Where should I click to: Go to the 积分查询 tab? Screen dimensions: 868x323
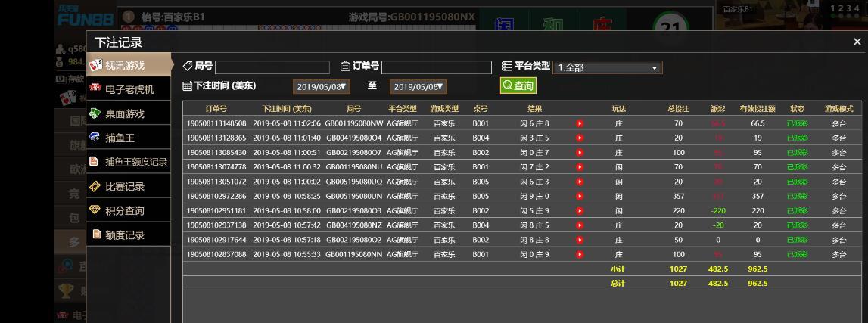tap(125, 210)
